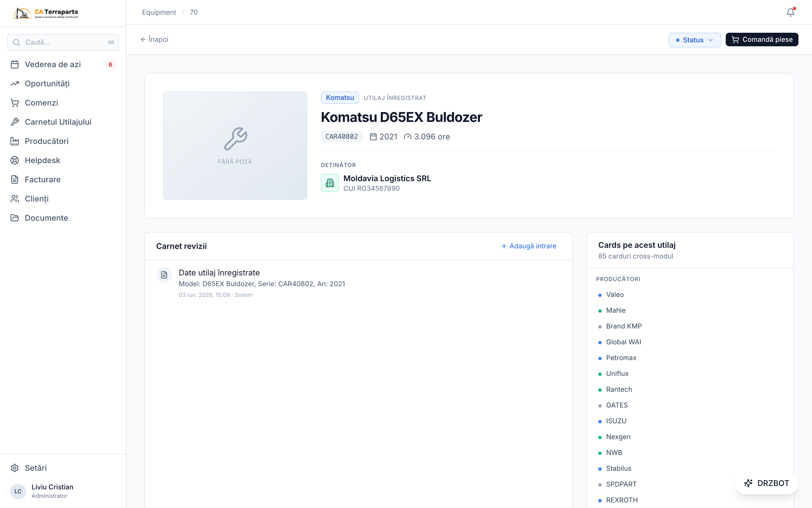Open Facturare section

click(x=63, y=179)
